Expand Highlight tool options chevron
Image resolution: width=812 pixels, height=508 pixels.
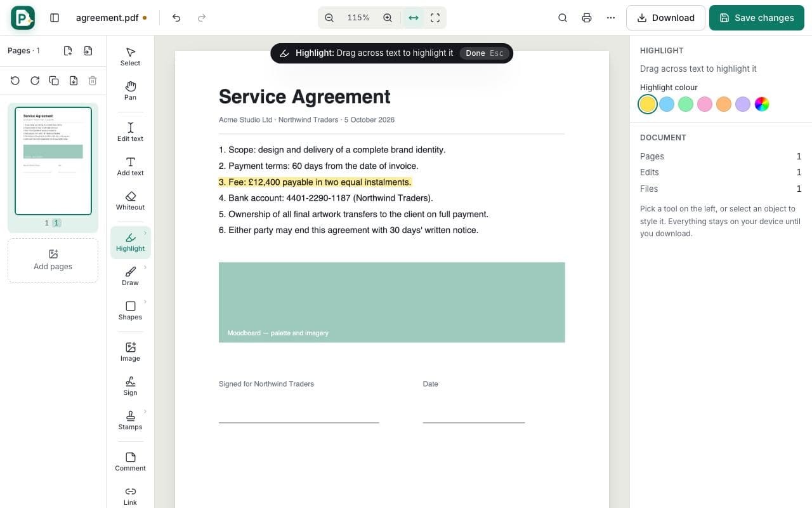coord(145,233)
